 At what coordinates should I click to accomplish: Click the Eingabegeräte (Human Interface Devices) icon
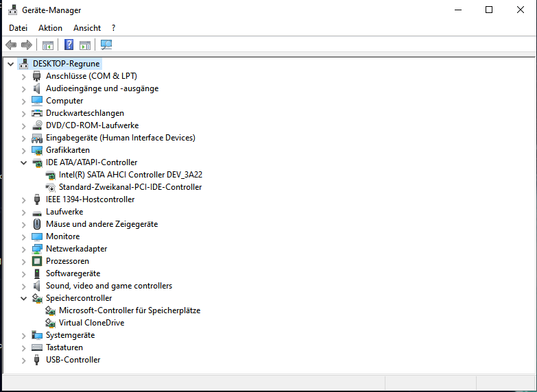[37, 138]
